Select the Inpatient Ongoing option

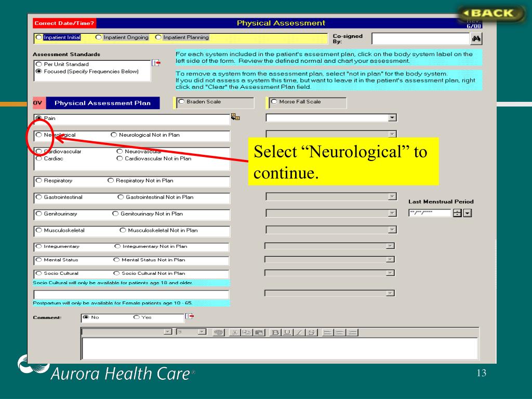(98, 37)
